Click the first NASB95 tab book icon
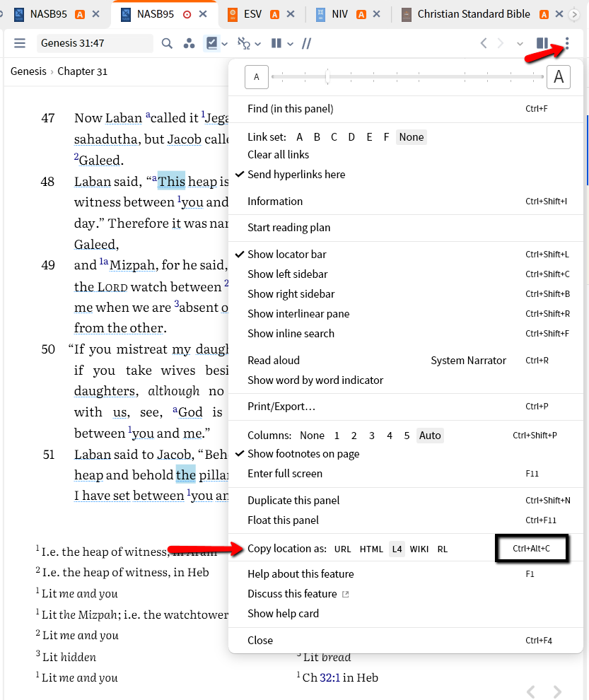This screenshot has height=700, width=589. pos(19,14)
